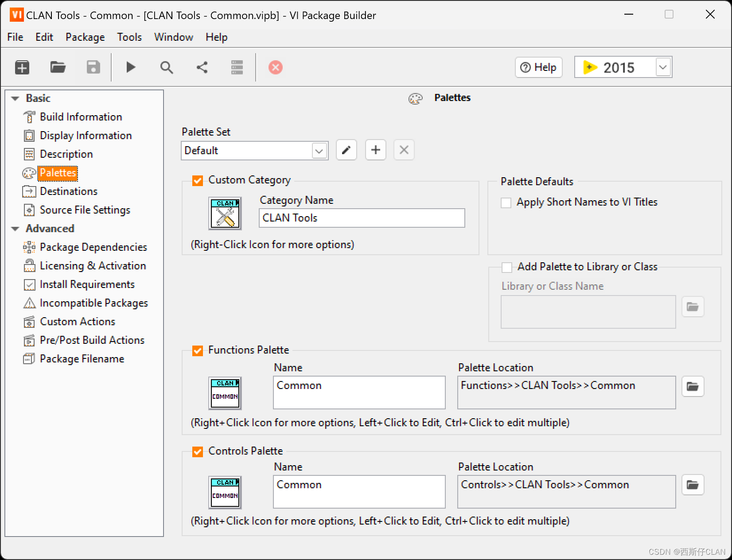The height and width of the screenshot is (560, 732).
Task: Edit the Category Name field
Action: tap(361, 218)
